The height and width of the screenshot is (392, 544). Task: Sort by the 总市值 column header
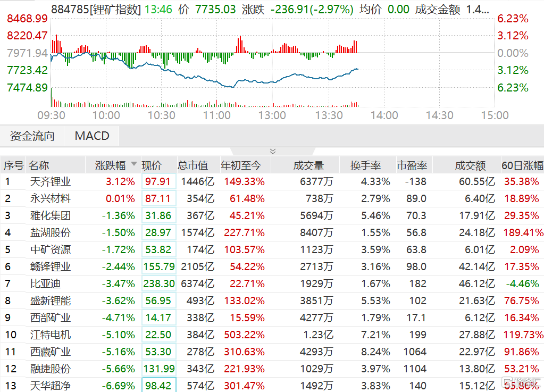tap(193, 165)
